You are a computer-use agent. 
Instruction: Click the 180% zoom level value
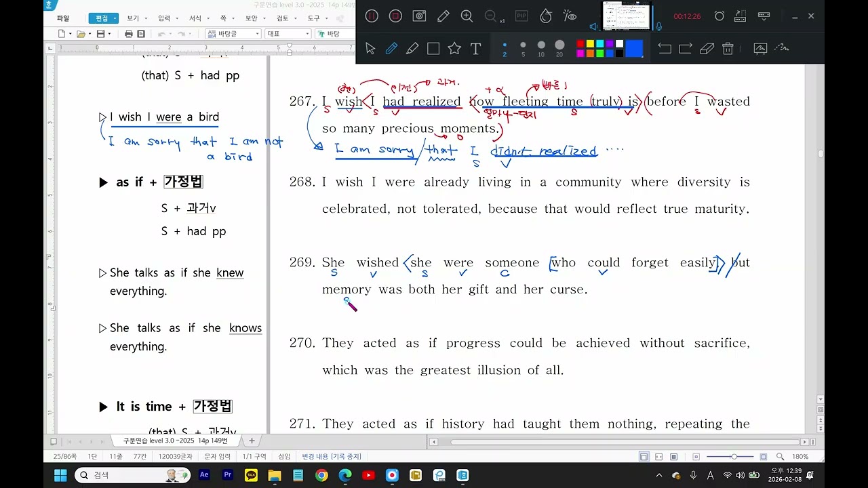(x=800, y=457)
